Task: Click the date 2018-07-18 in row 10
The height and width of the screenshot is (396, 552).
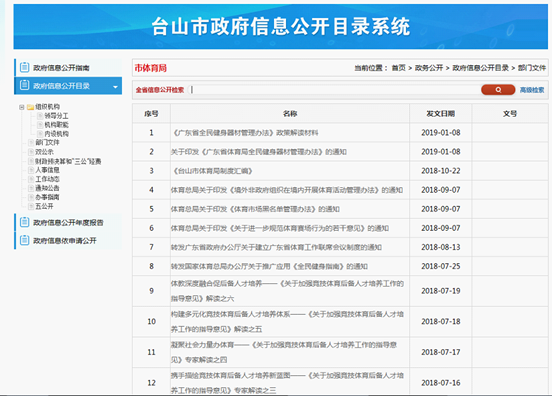Action: pyautogui.click(x=441, y=321)
